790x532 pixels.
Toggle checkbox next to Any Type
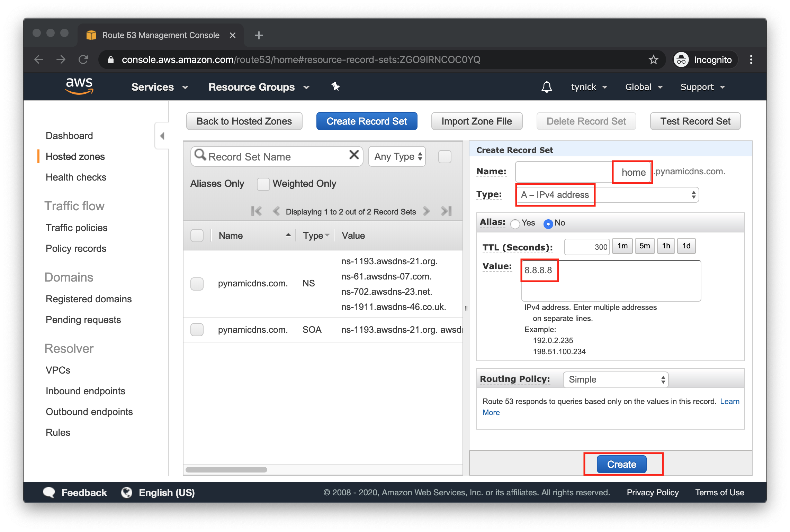tap(445, 157)
